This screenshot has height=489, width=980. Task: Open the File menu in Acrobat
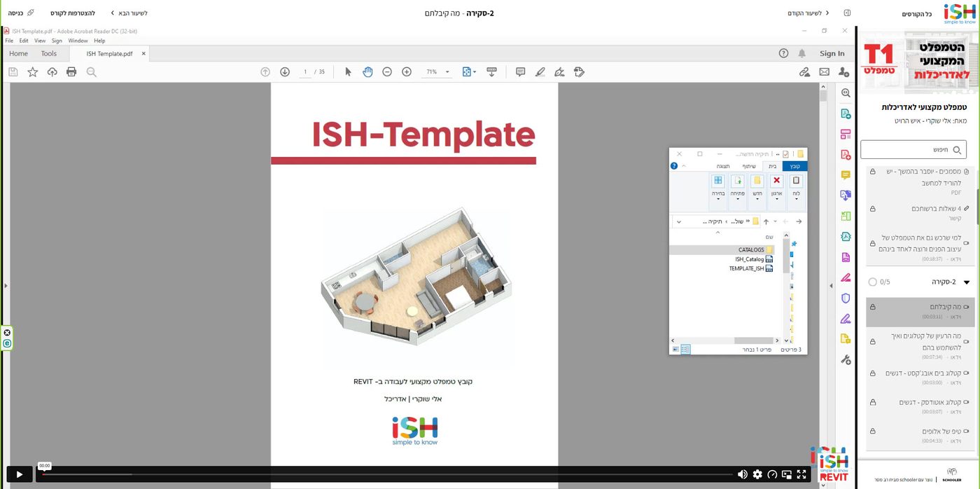click(x=9, y=41)
